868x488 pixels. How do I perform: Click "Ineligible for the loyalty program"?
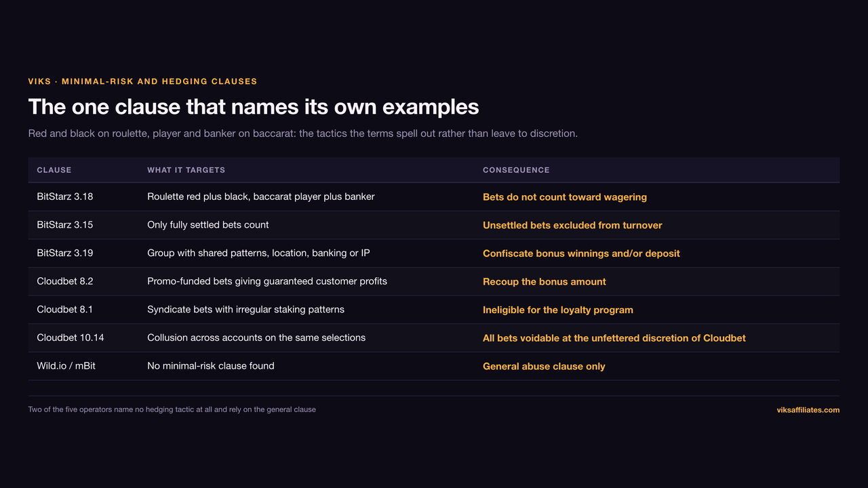click(558, 310)
